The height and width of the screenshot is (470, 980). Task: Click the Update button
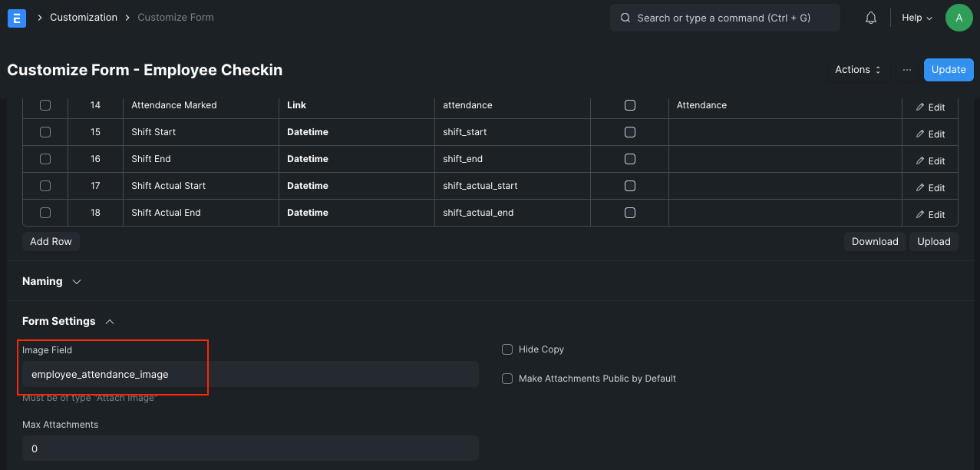pos(948,69)
